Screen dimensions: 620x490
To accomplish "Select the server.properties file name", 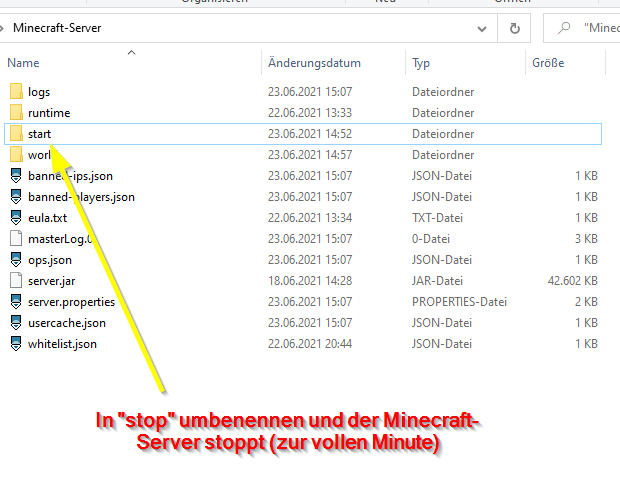I will point(71,302).
